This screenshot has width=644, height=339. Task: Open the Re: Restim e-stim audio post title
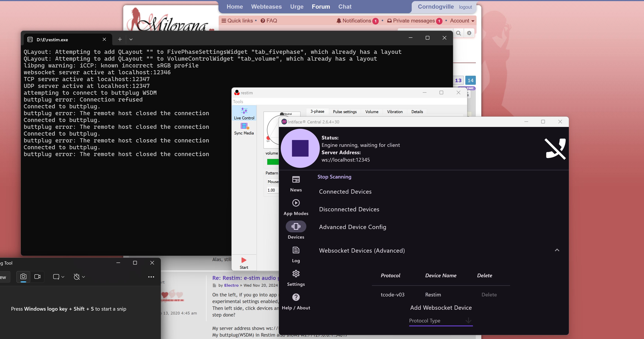coord(246,278)
